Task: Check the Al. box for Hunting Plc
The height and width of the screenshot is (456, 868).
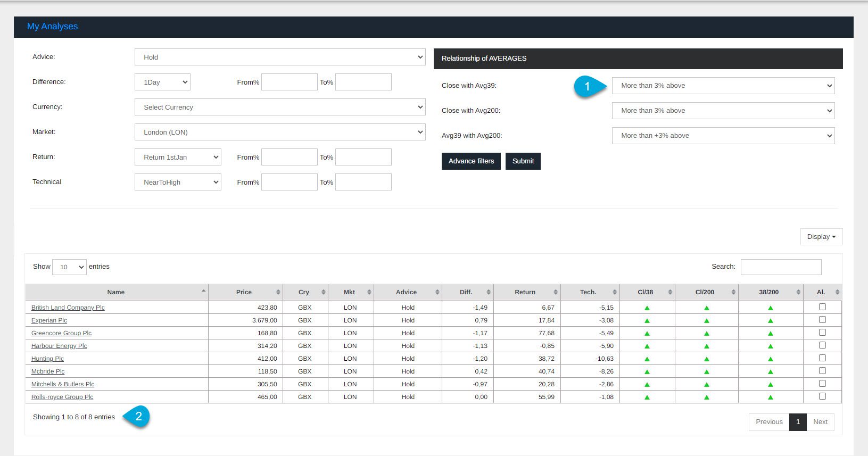Action: click(822, 358)
